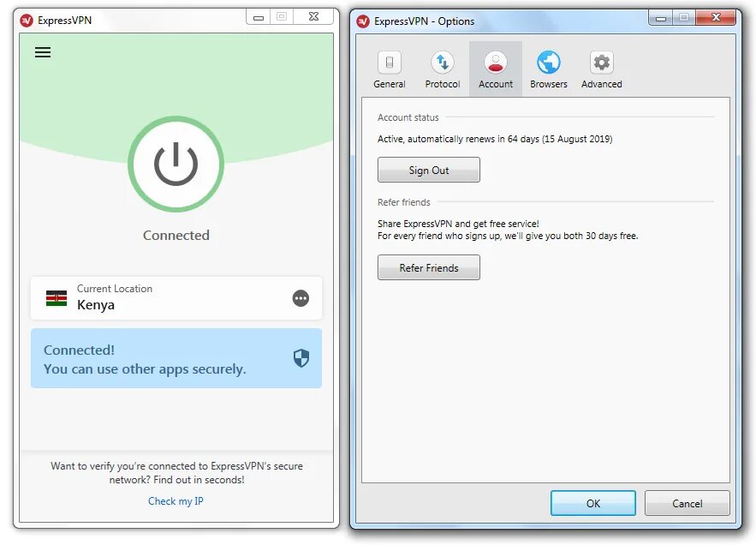Open location options via three-dots icon
The height and width of the screenshot is (545, 756).
click(x=301, y=298)
